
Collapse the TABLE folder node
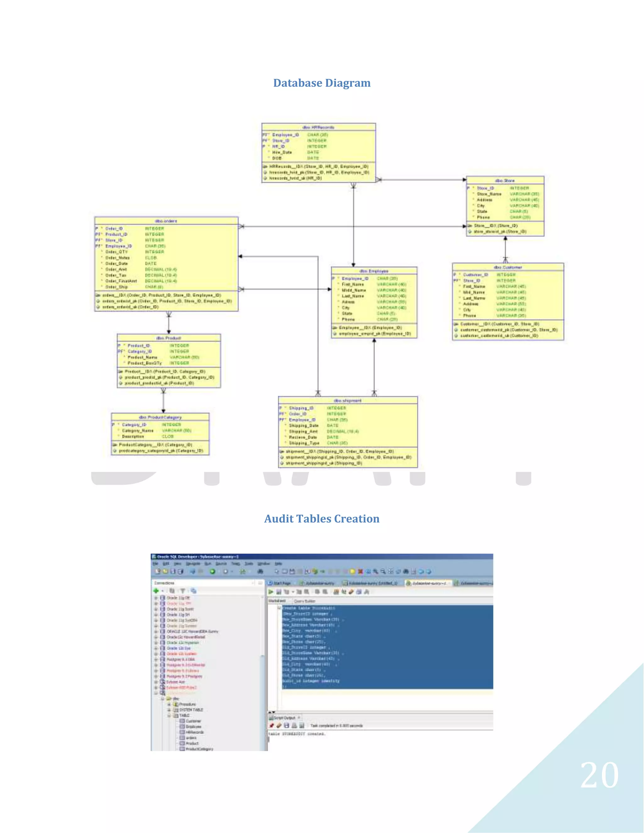click(169, 715)
